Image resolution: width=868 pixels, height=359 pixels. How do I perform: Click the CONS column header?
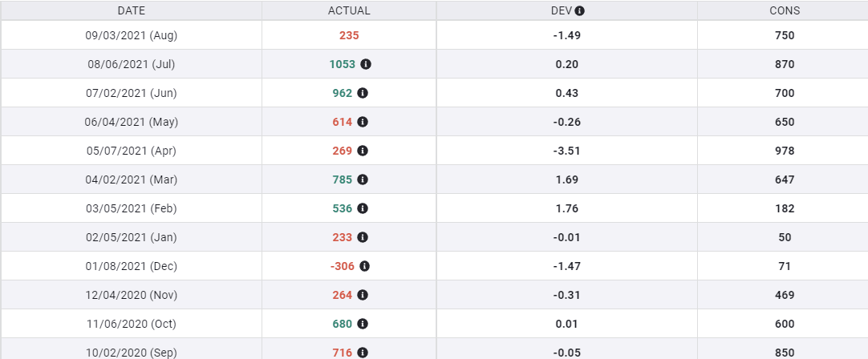coord(785,11)
